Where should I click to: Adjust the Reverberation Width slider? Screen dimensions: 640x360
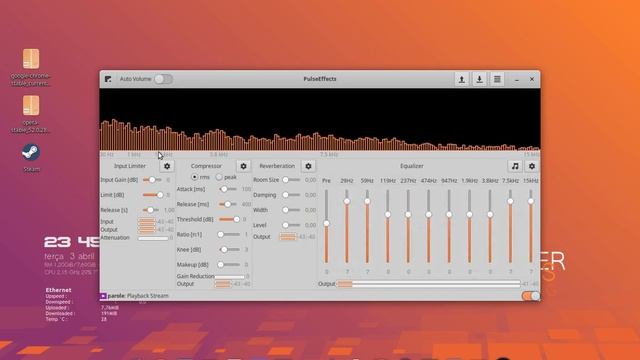(x=292, y=210)
